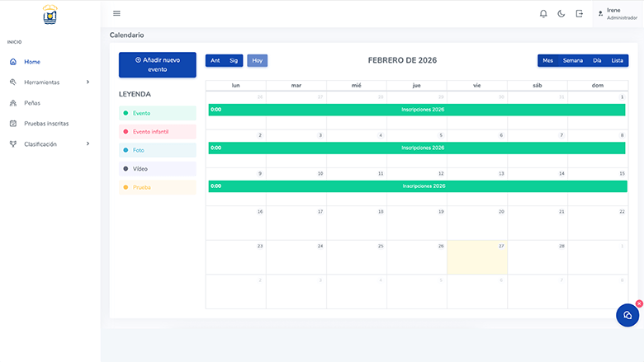Close the floating chat widget badge
The width and height of the screenshot is (644, 362).
tap(639, 303)
